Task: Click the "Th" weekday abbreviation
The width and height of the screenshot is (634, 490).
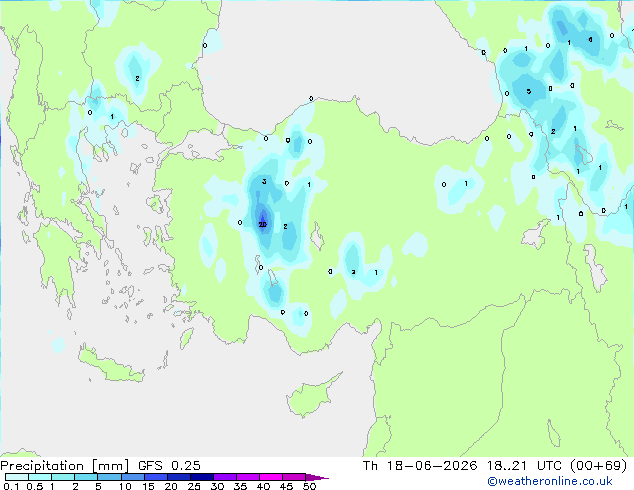Action: click(370, 466)
